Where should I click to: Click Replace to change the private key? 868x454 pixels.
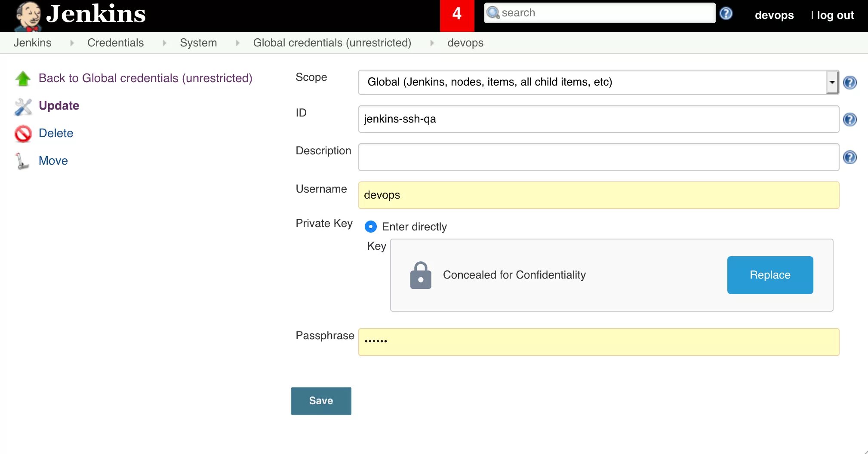770,275
